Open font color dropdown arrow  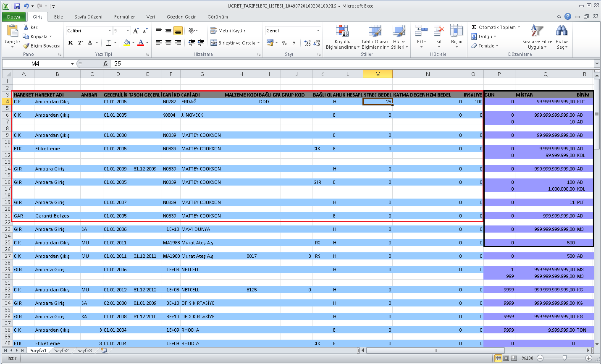147,43
